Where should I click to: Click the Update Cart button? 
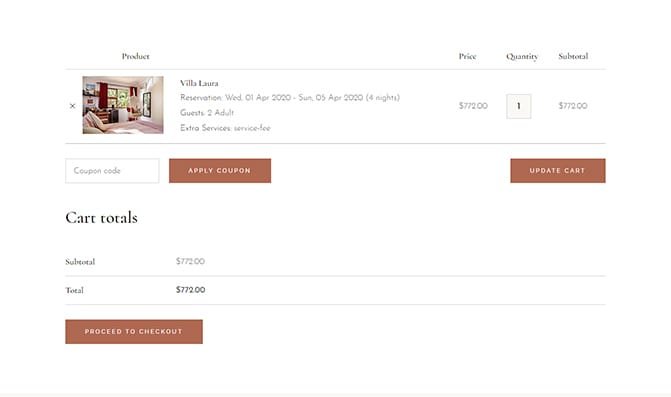click(558, 171)
